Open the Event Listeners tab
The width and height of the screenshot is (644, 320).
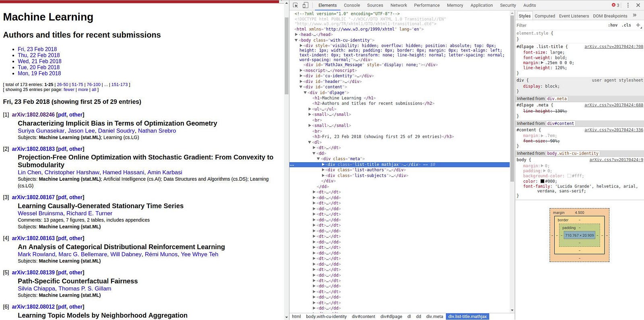(x=574, y=16)
